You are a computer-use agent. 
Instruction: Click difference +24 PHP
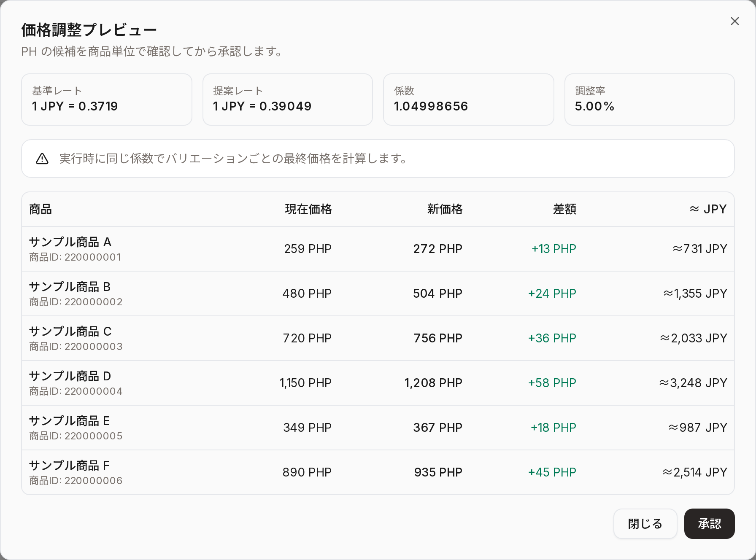point(552,293)
